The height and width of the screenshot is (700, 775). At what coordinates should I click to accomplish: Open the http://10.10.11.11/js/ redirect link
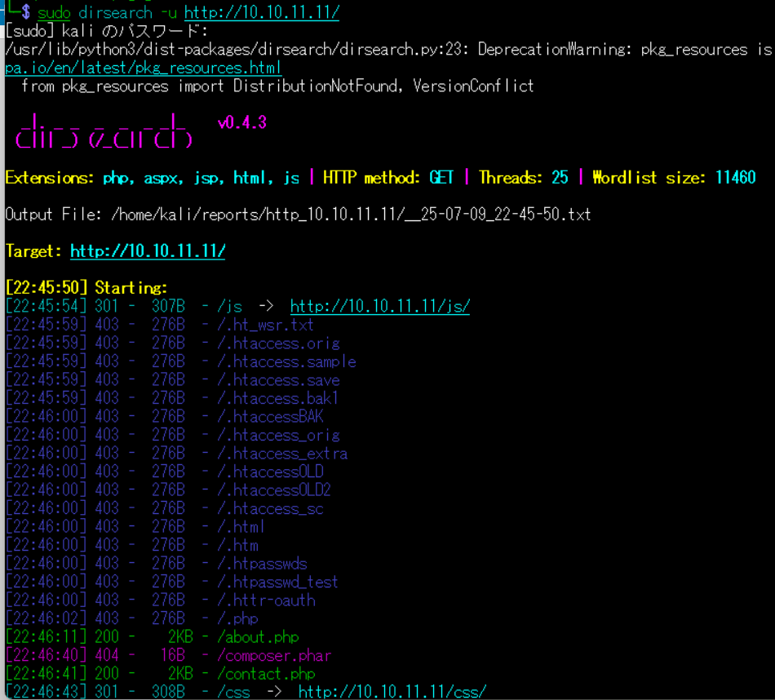[379, 307]
